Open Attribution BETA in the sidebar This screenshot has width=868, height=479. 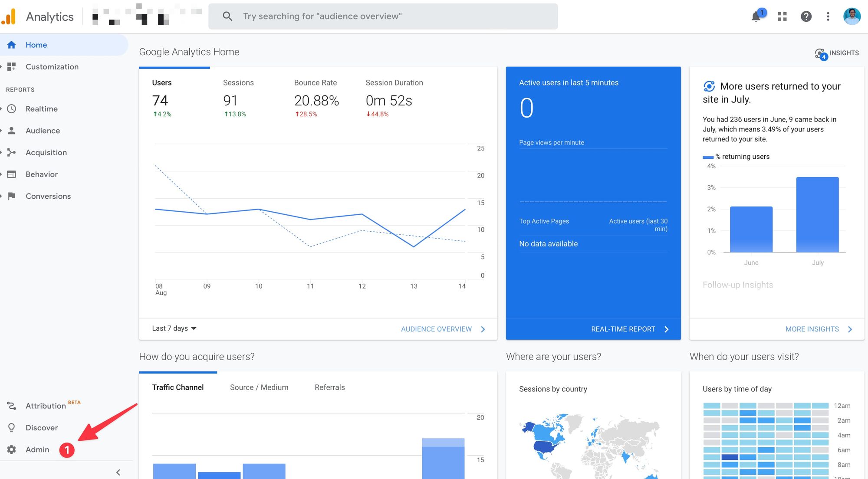pyautogui.click(x=53, y=406)
